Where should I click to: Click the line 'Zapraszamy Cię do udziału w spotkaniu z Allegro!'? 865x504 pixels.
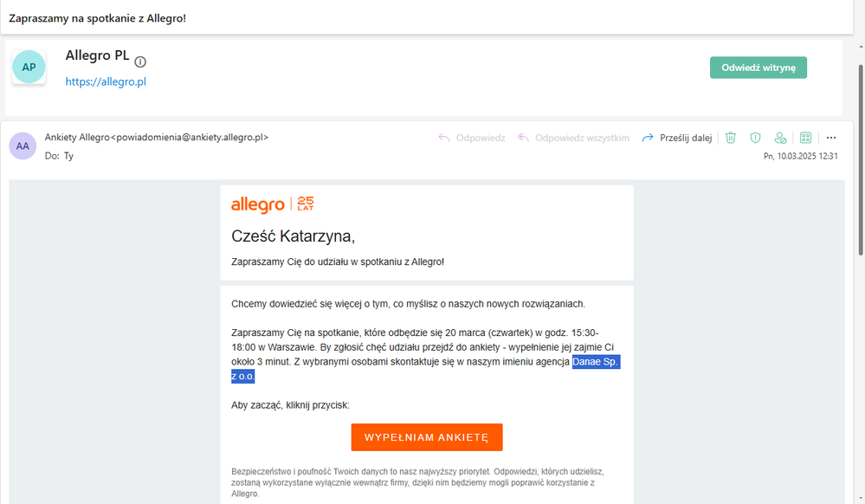(x=338, y=262)
